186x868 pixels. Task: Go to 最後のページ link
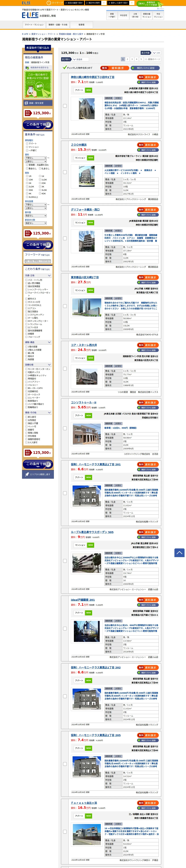pos(152,59)
